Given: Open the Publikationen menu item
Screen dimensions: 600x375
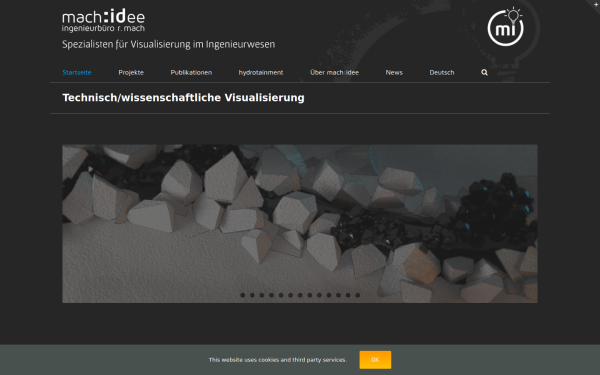Looking at the screenshot, I should (x=191, y=72).
